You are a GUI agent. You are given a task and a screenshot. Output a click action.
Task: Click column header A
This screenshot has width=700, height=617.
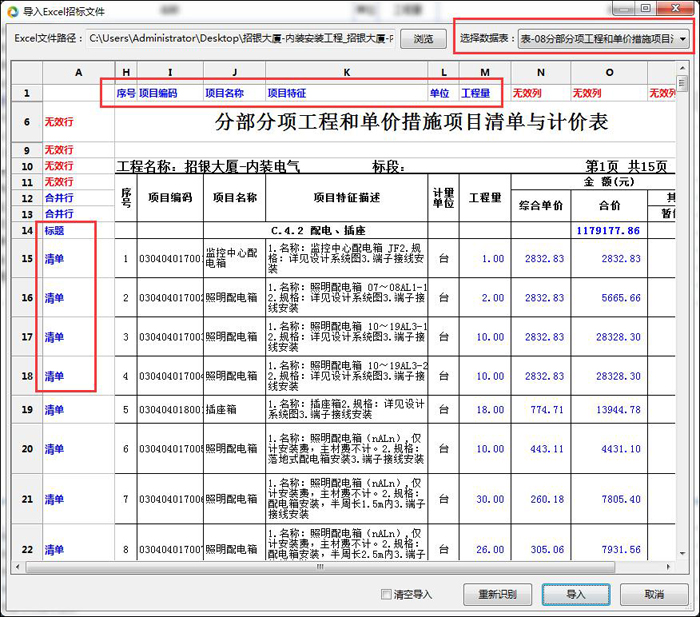pos(79,73)
